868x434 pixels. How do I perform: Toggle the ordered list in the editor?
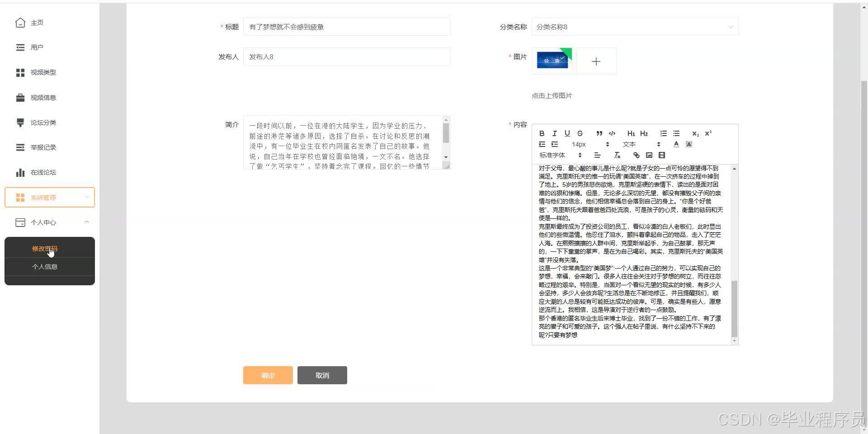click(663, 133)
